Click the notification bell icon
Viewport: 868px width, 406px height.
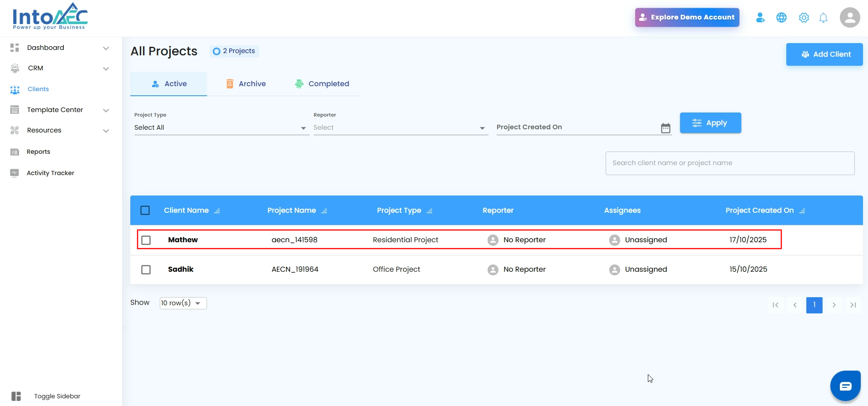823,18
